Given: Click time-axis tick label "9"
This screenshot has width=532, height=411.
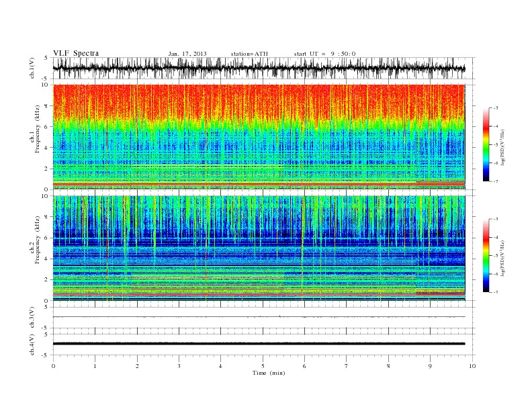Looking at the screenshot, I should click(x=430, y=366).
